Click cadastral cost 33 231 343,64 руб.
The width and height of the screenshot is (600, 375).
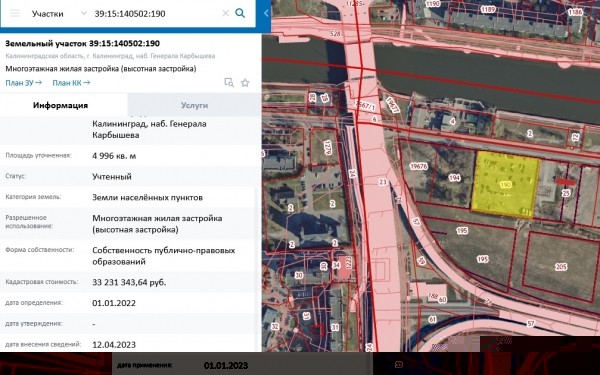[129, 282]
